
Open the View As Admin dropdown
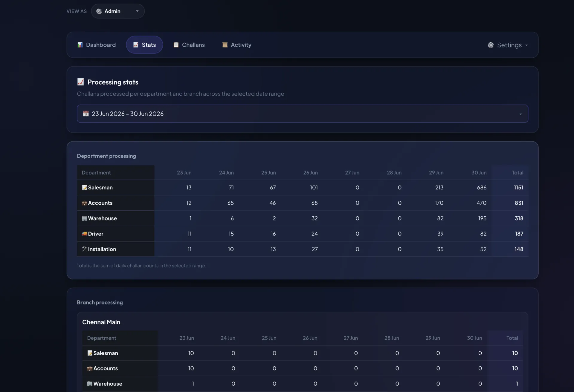(x=118, y=11)
